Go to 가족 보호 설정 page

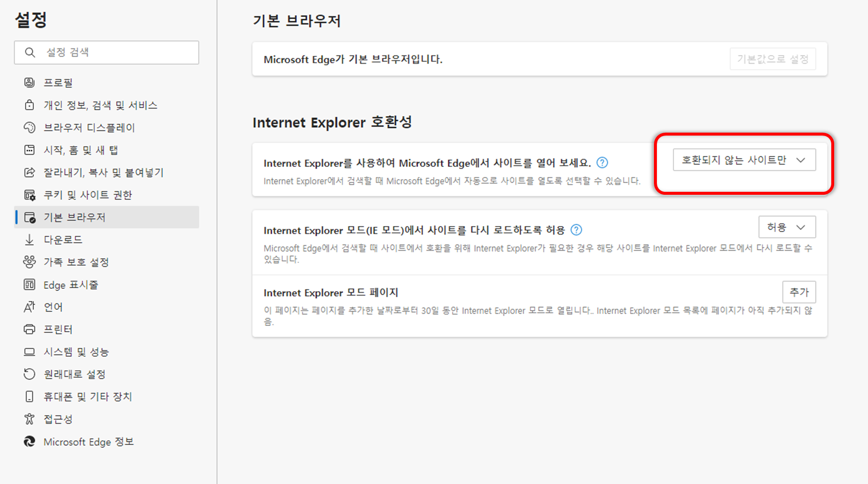107,262
